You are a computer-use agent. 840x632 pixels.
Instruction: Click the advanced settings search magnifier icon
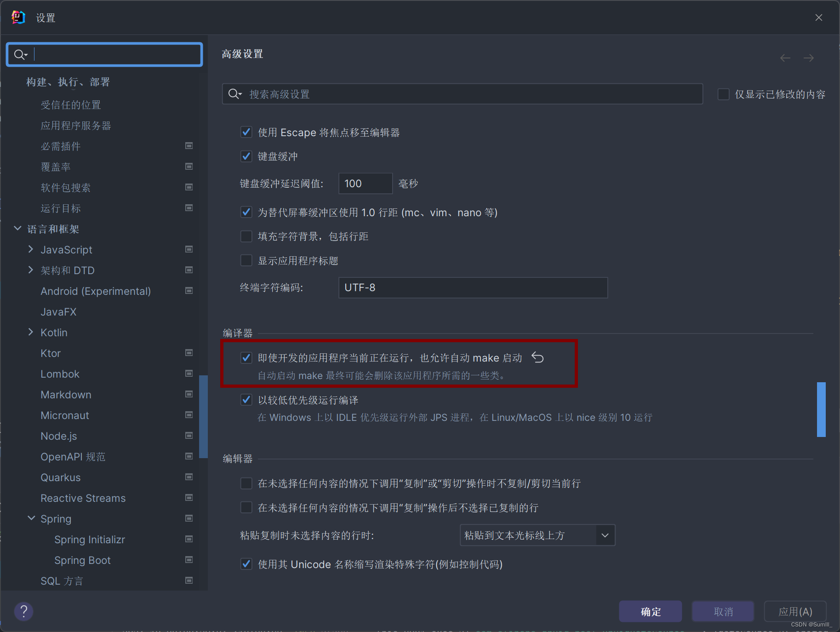pos(234,94)
